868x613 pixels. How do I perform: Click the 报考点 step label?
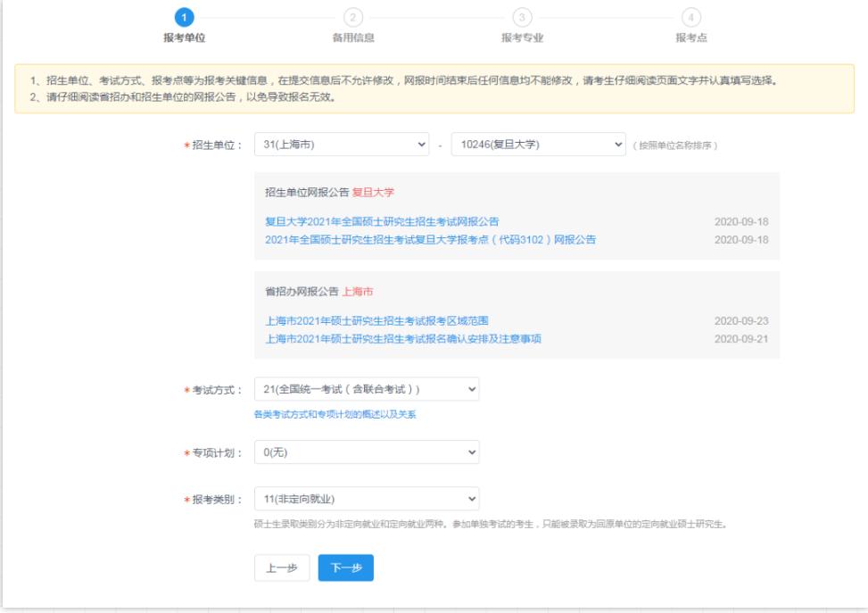[690, 37]
